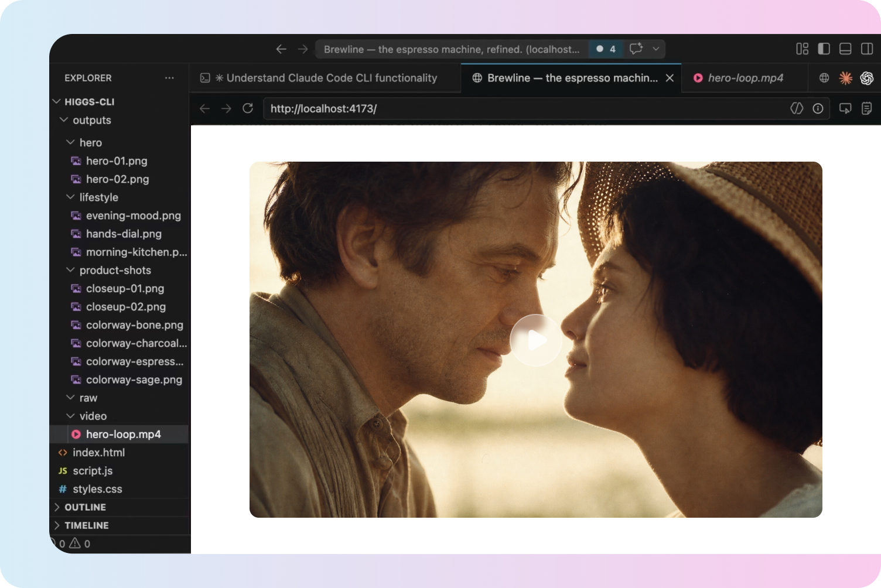Click the browser preview back arrow

point(204,108)
